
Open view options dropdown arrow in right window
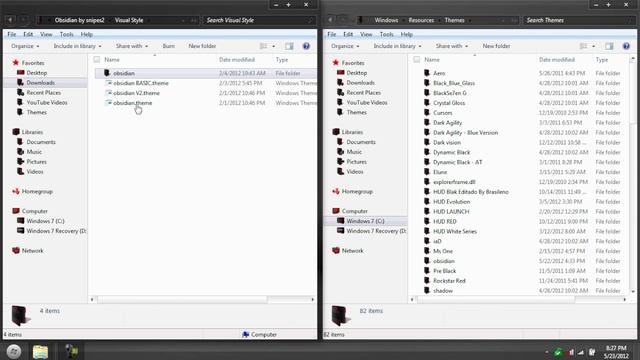point(593,46)
